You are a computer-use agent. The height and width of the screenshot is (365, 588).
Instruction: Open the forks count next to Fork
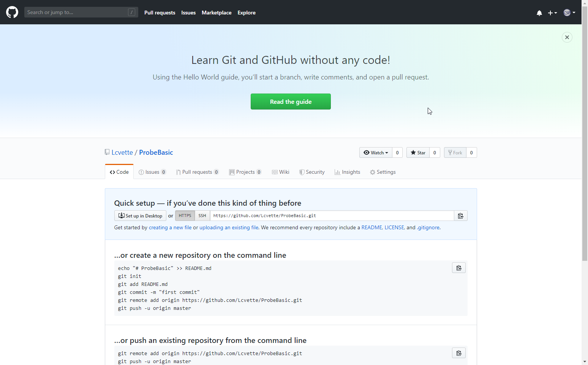point(471,152)
